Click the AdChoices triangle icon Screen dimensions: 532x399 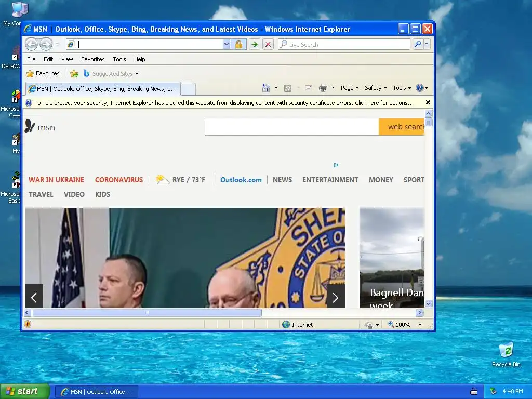pyautogui.click(x=336, y=165)
